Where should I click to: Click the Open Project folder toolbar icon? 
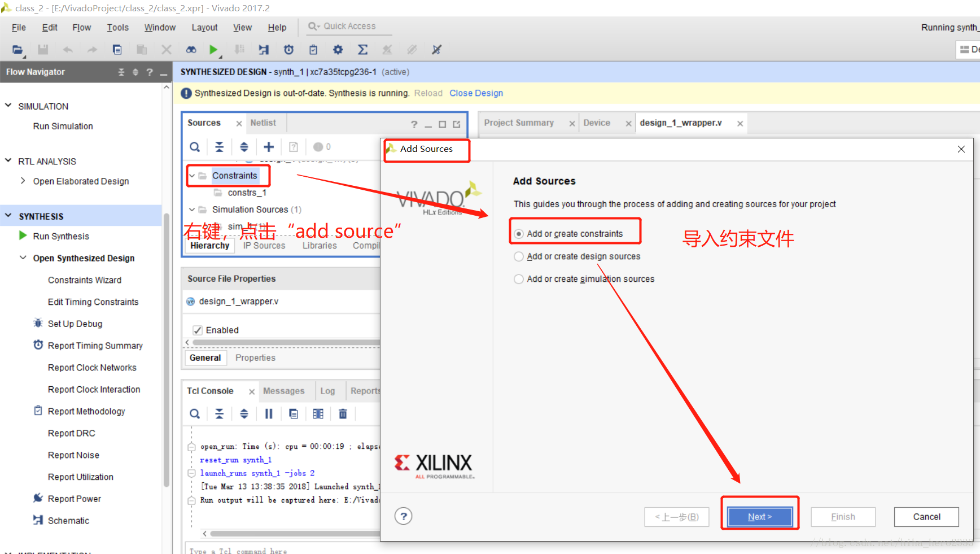(x=17, y=50)
